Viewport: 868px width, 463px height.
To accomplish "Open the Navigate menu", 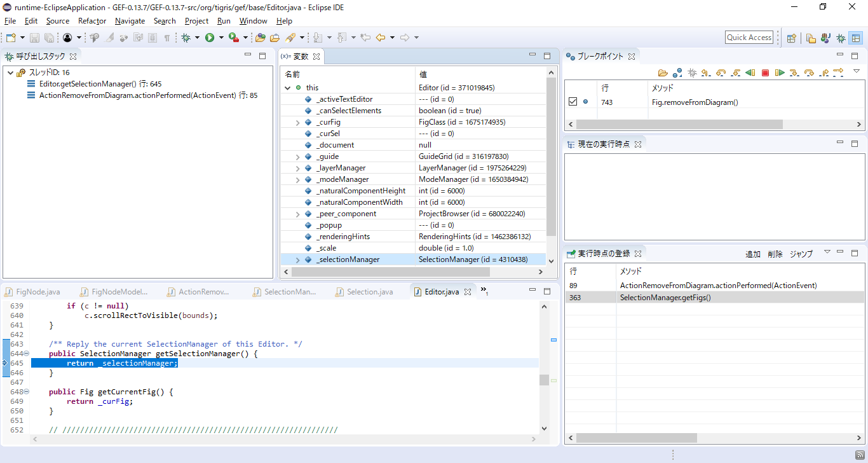I will pos(130,21).
